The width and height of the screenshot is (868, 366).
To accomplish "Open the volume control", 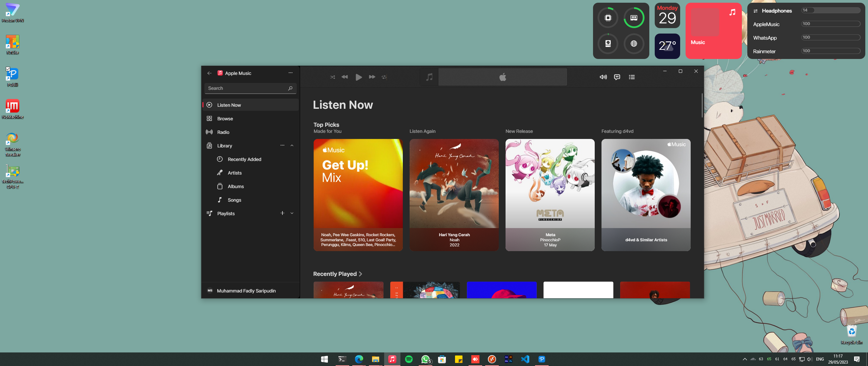I will tap(603, 77).
